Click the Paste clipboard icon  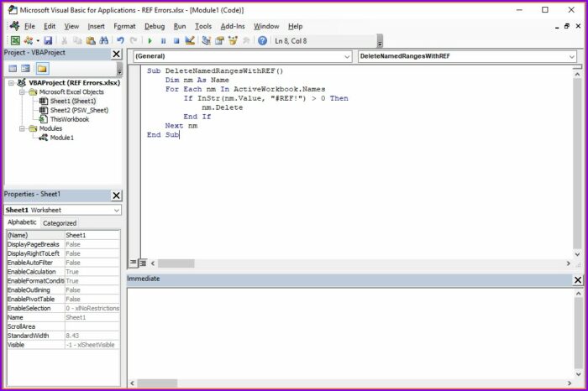click(x=91, y=40)
